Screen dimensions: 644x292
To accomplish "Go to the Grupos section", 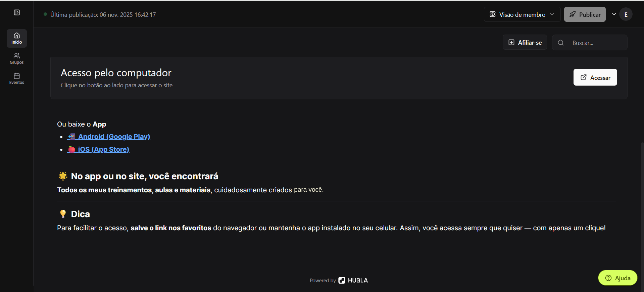I will click(17, 58).
